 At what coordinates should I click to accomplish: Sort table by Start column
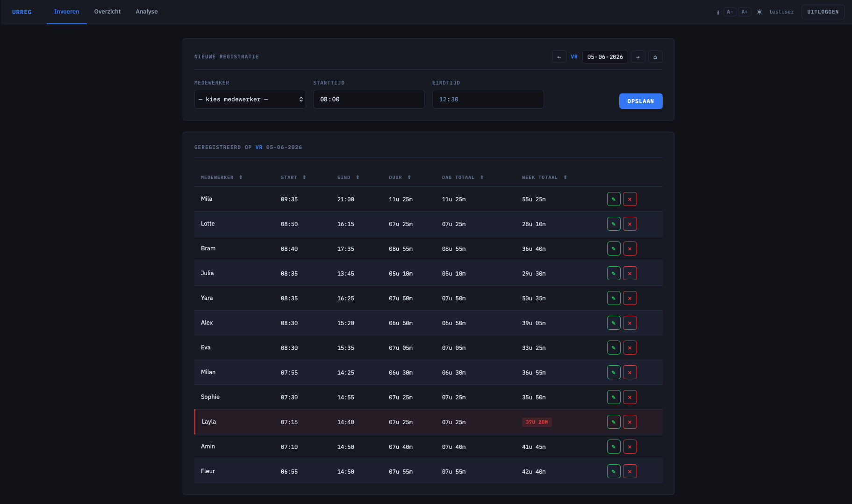tap(293, 177)
